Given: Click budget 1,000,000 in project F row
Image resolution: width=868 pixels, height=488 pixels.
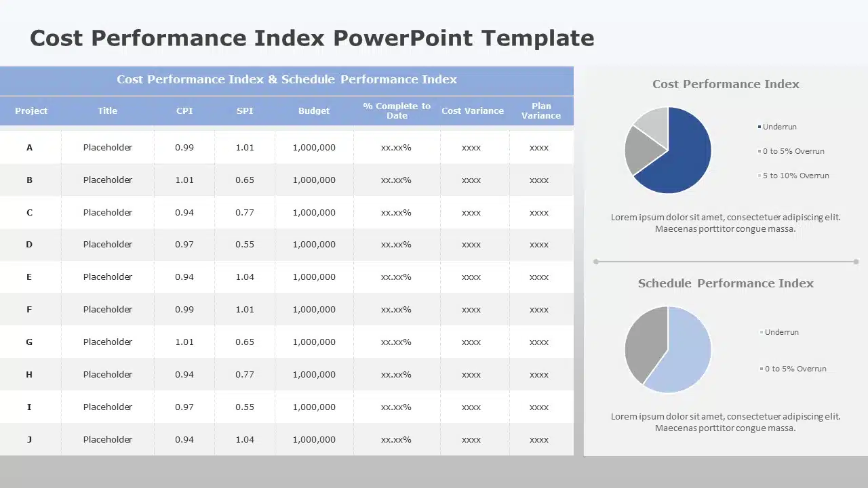Looking at the screenshot, I should [314, 309].
